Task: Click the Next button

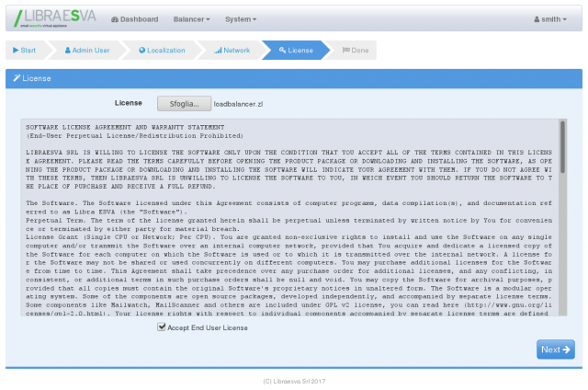Action: (555, 350)
